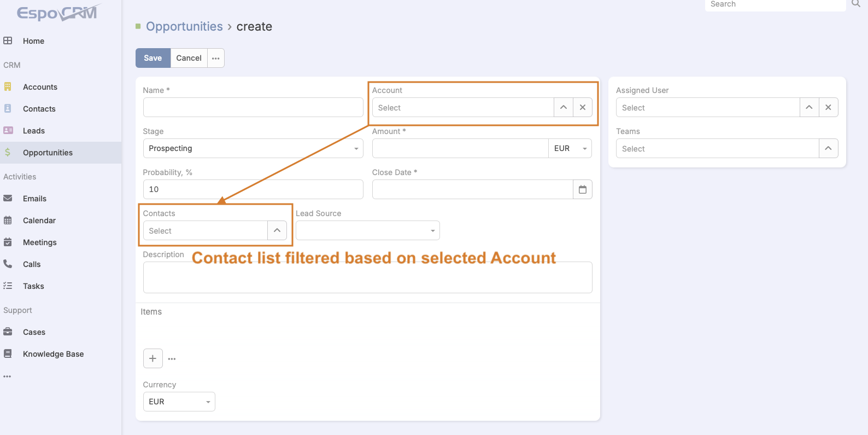
Task: Open the Contacts selection chevron
Action: pyautogui.click(x=277, y=230)
